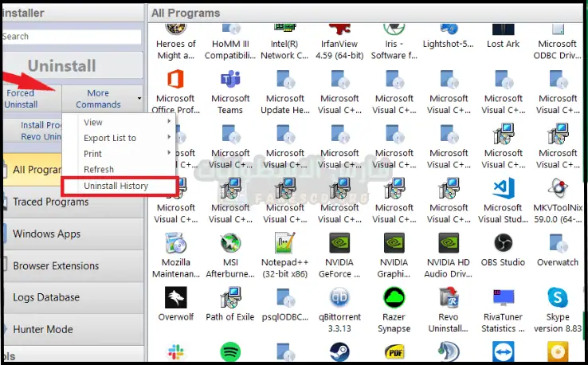Click the Razer Synapse icon

click(x=394, y=297)
